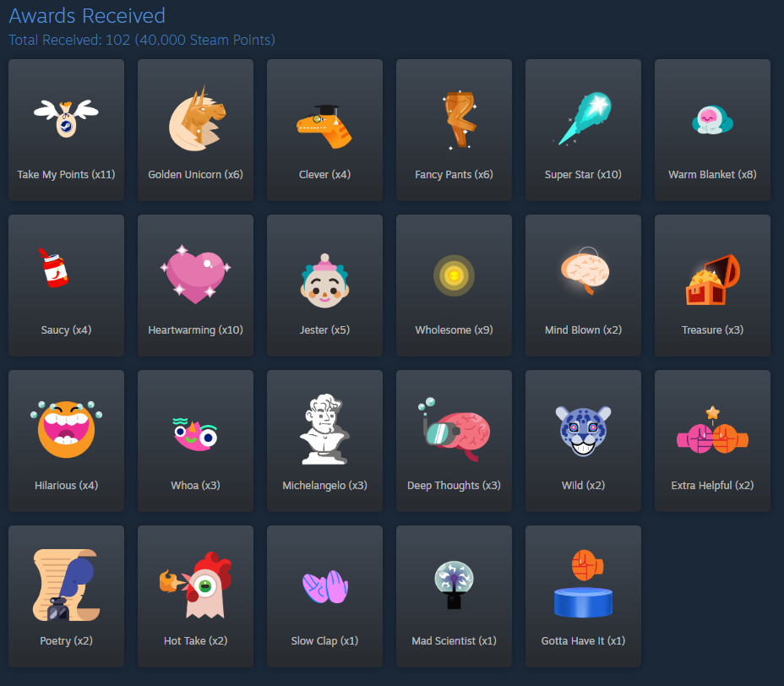This screenshot has height=686, width=784.
Task: Open the Fancy Pants award icon
Action: [x=460, y=121]
